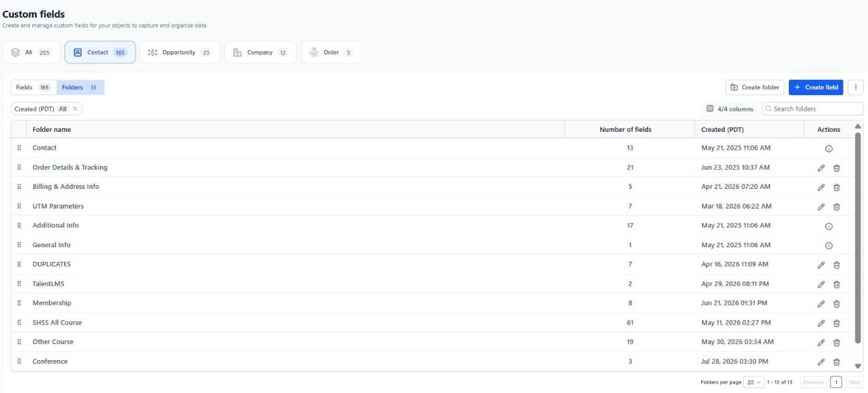Image resolution: width=868 pixels, height=393 pixels.
Task: Click pencil icon for Billing & Address Info
Action: (821, 188)
